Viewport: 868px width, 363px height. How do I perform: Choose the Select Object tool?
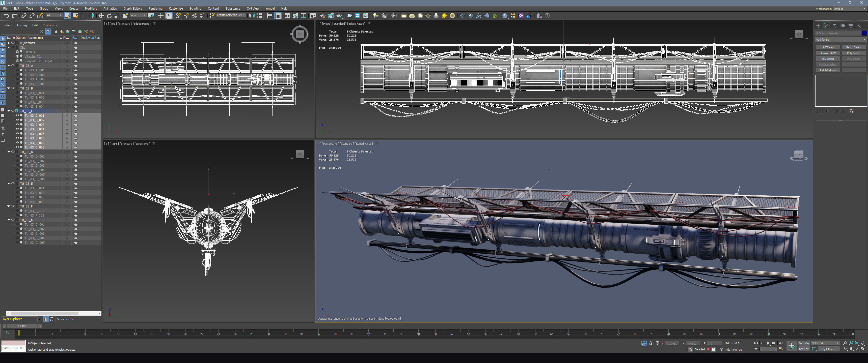(x=67, y=15)
